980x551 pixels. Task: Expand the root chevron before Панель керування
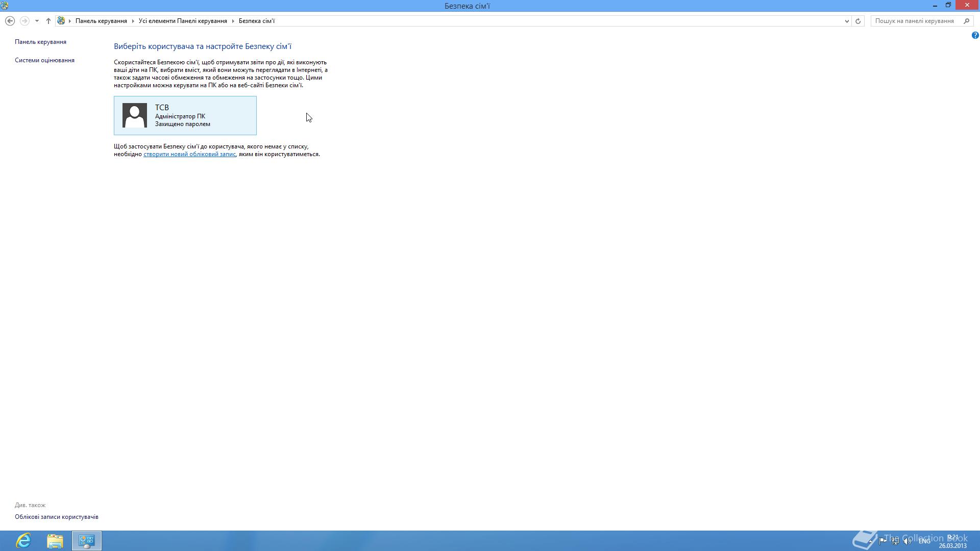pos(70,21)
